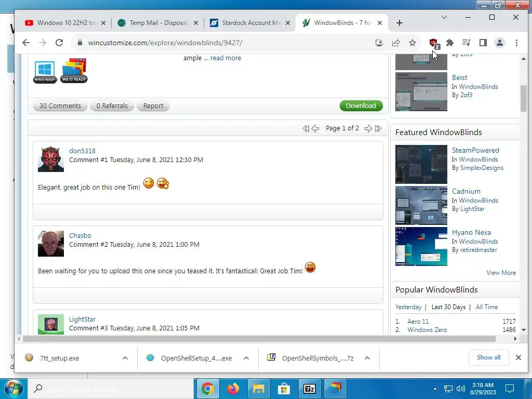Viewport: 532px width, 399px height.
Task: Show popular skins of All Time
Action: pos(486,307)
